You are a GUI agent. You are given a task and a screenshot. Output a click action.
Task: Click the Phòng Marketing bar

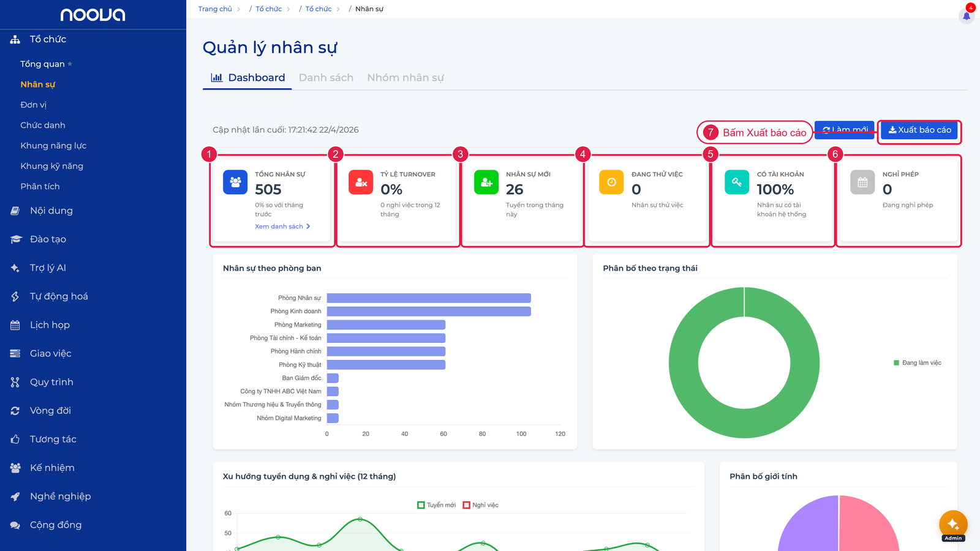tap(386, 325)
